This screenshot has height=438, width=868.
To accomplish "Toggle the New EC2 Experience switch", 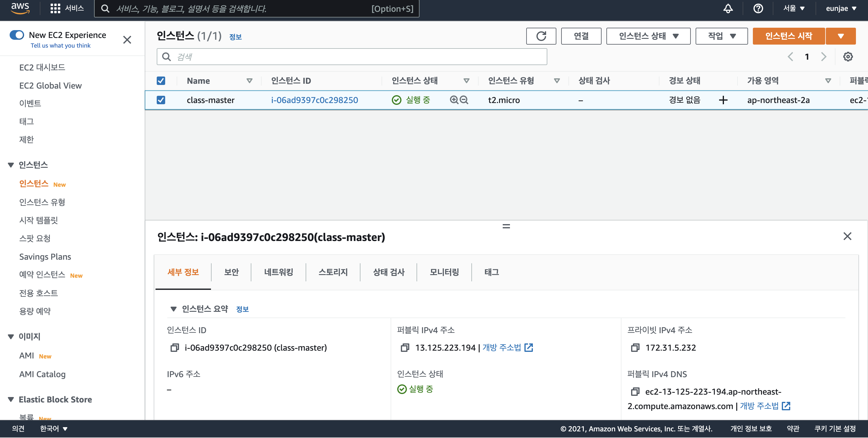I will (17, 35).
